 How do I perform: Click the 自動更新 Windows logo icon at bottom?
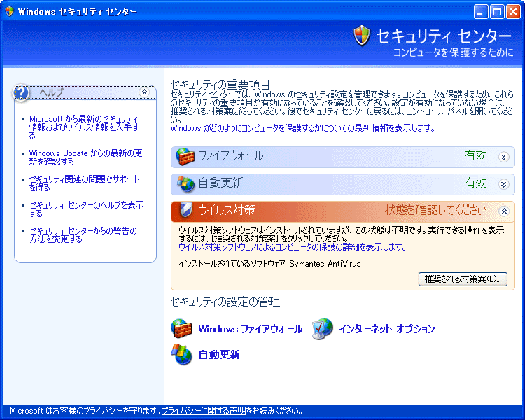182,354
